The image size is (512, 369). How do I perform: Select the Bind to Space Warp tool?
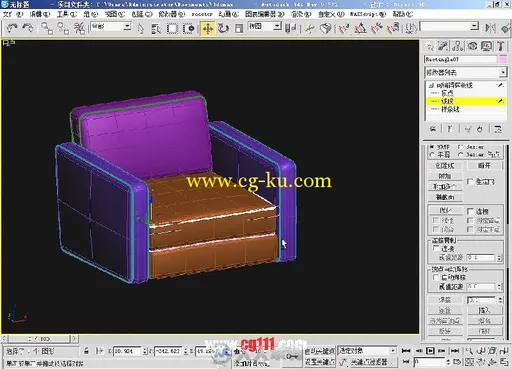click(x=79, y=28)
